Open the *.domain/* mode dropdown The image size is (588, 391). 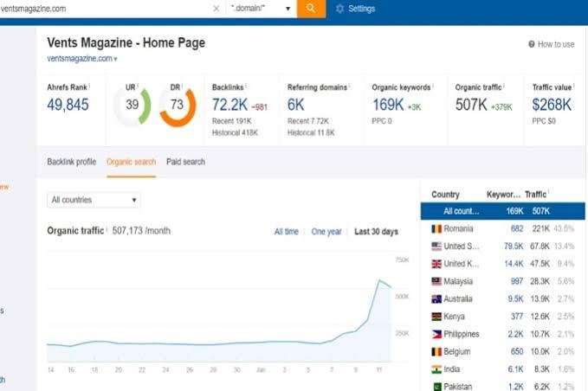[261, 9]
